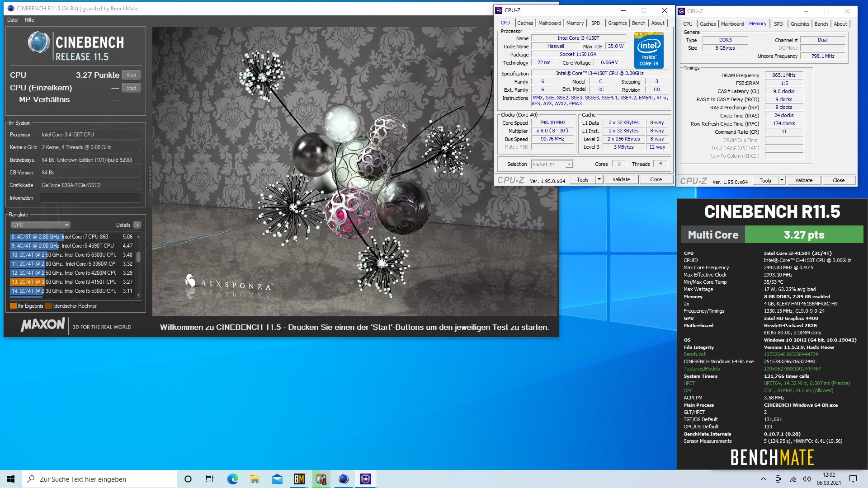Open Tools dropdown arrow in first CPU-Z
Screen dimensions: 868x488
(x=599, y=179)
